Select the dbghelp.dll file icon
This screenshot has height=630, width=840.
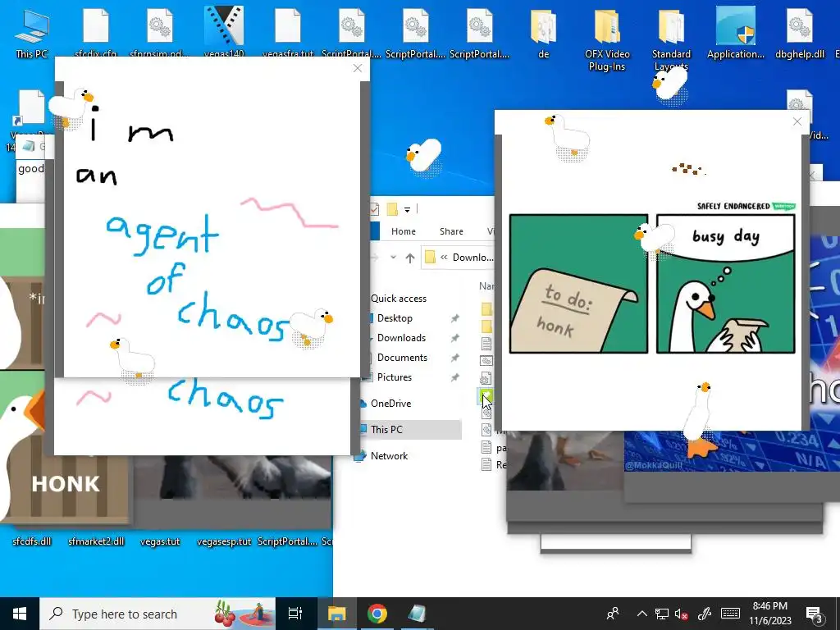pos(799,33)
